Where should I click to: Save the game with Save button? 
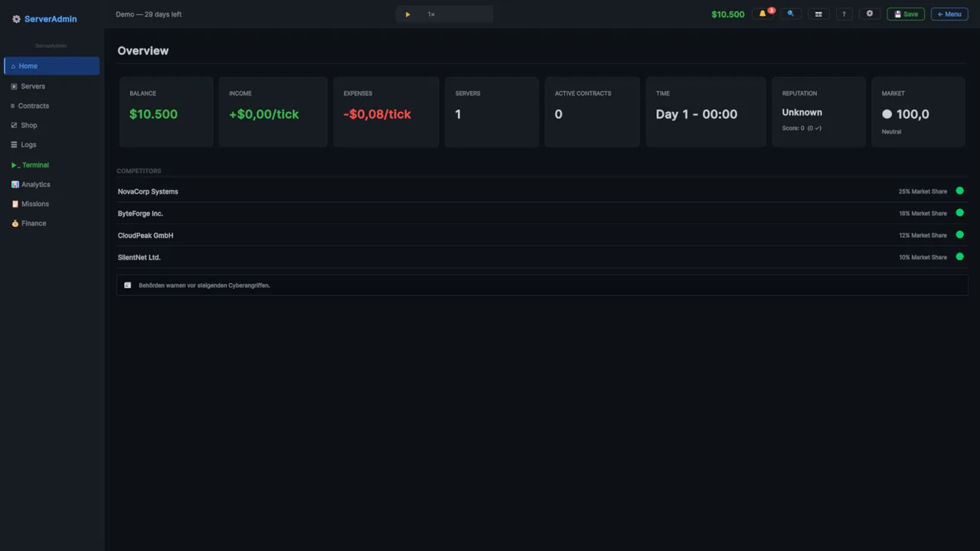[x=906, y=14]
